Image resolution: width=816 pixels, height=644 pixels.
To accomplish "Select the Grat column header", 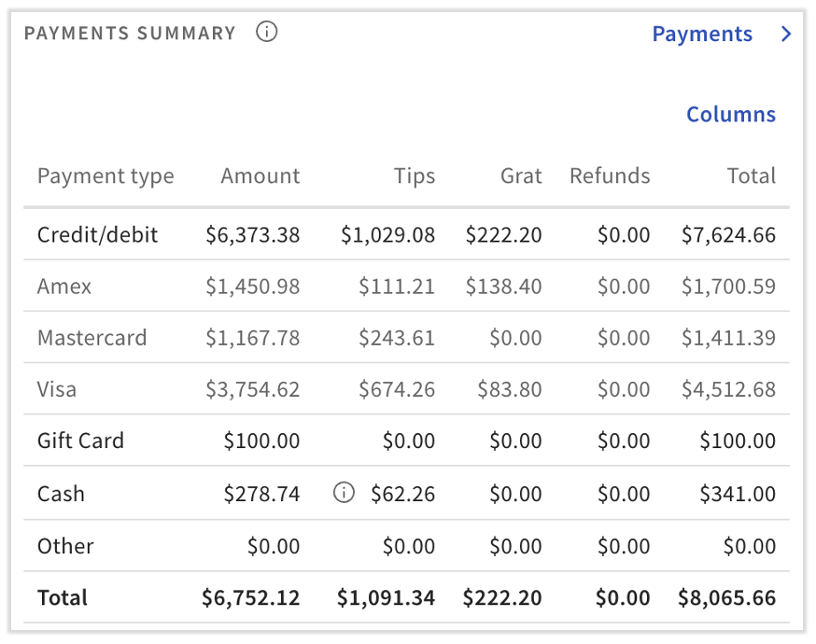I will point(521,176).
